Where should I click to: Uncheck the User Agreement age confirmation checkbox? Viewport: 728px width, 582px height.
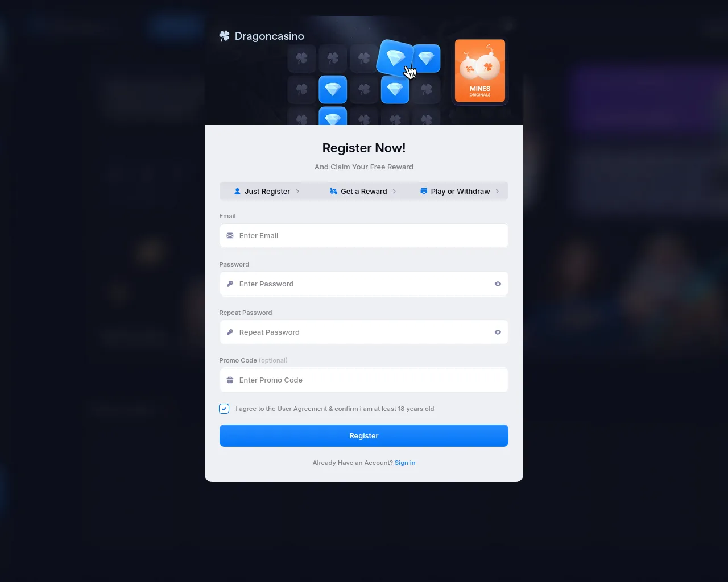coord(224,409)
